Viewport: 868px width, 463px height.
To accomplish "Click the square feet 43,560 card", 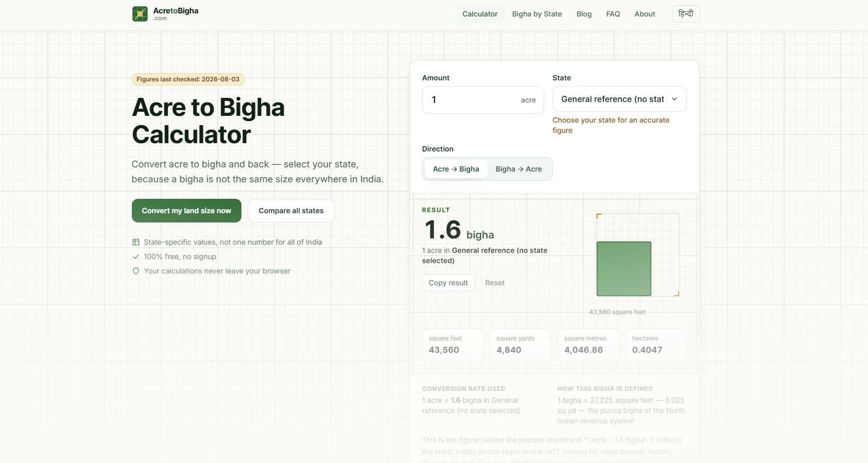I will click(x=453, y=345).
